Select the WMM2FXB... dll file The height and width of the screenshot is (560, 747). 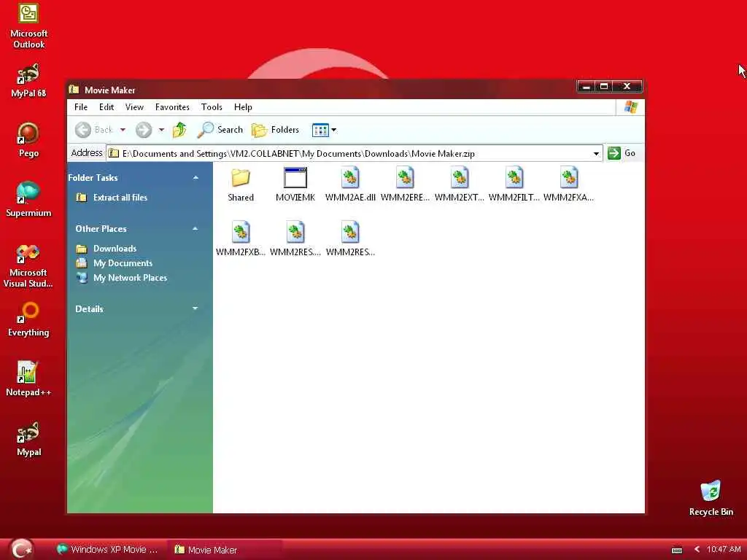(241, 239)
